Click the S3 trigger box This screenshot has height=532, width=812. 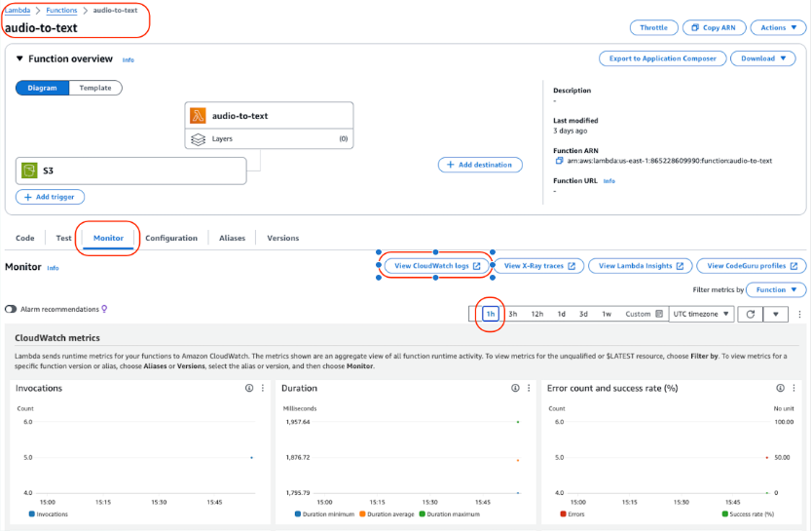click(131, 171)
